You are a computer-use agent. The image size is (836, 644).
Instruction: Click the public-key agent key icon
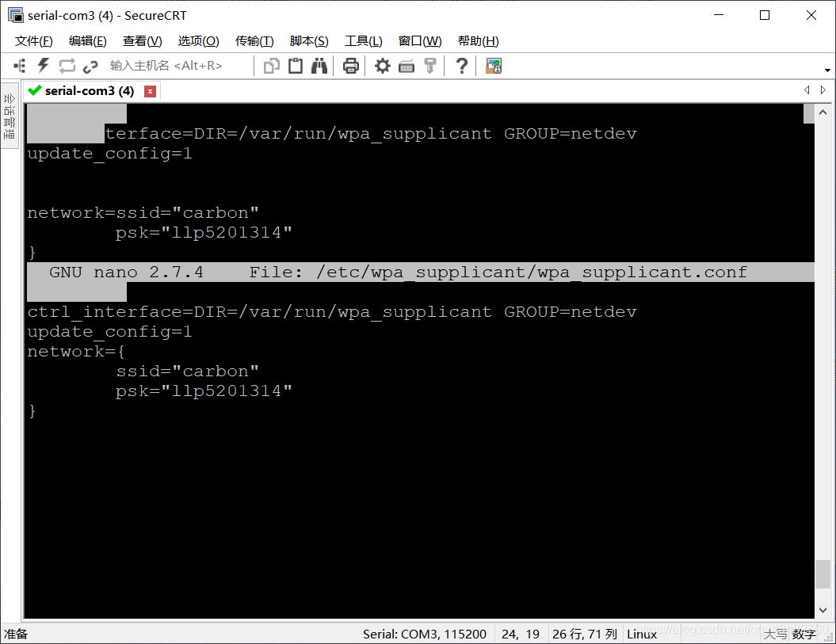tap(429, 66)
